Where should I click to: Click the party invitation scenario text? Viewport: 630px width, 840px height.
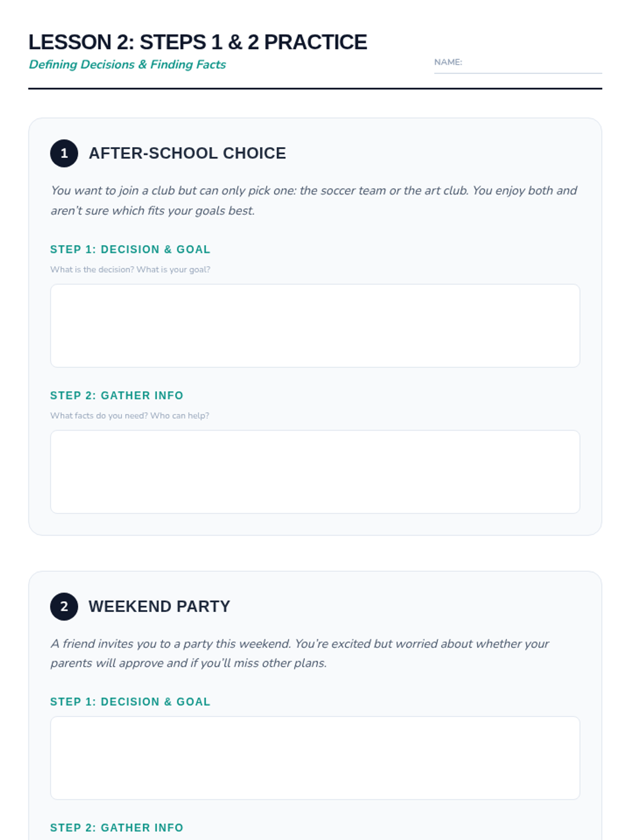(x=299, y=653)
